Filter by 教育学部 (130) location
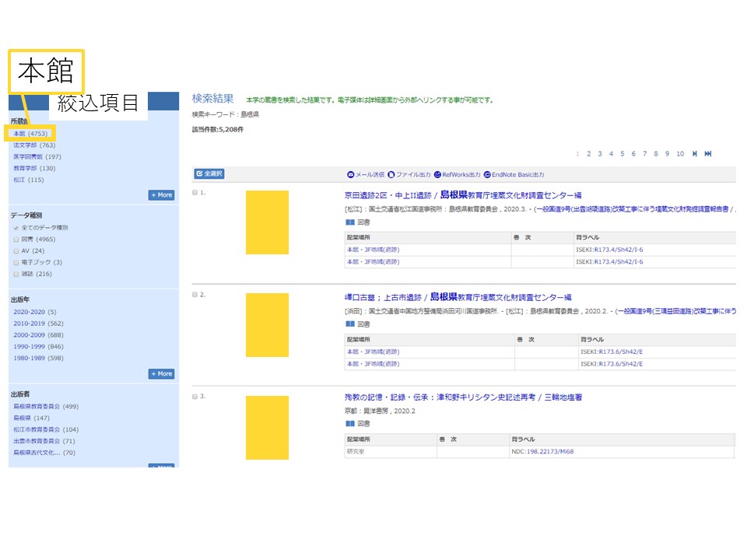 (x=34, y=168)
